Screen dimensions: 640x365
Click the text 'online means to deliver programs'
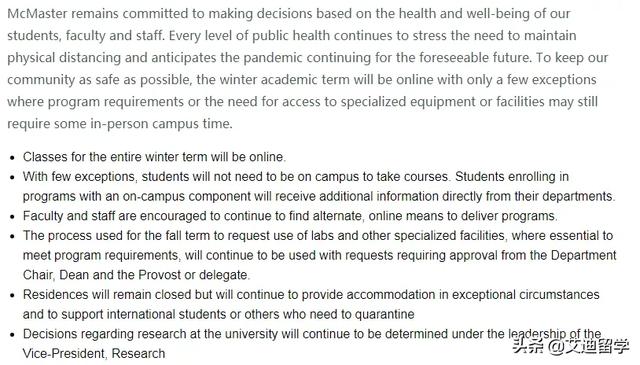(462, 216)
